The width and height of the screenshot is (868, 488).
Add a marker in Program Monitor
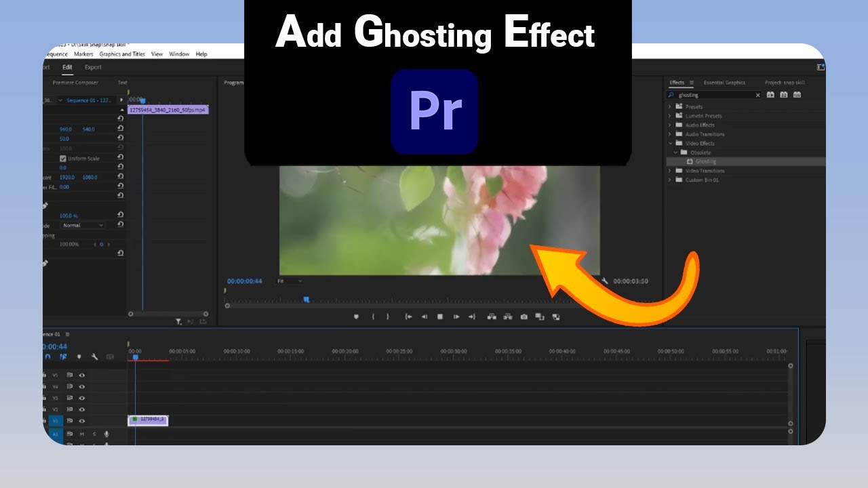point(356,317)
